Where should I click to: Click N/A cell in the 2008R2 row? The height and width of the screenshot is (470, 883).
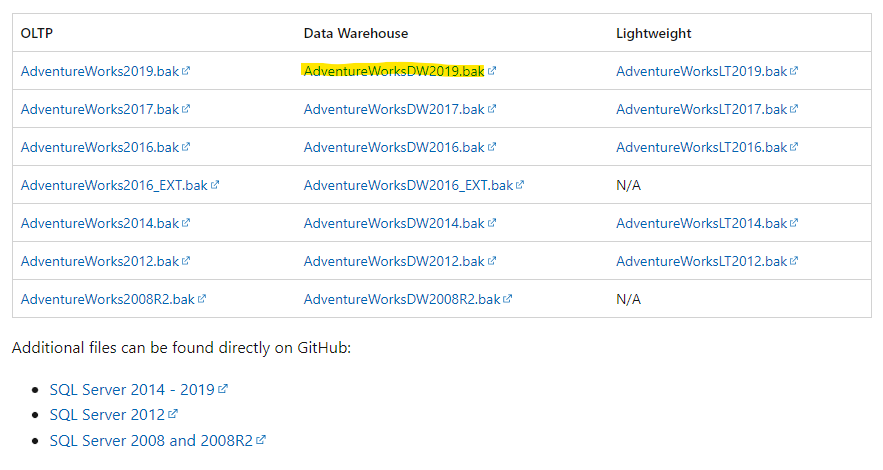(x=628, y=299)
